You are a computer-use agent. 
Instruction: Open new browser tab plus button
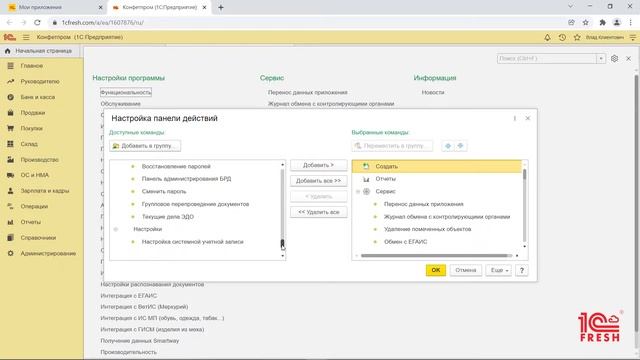click(x=221, y=7)
